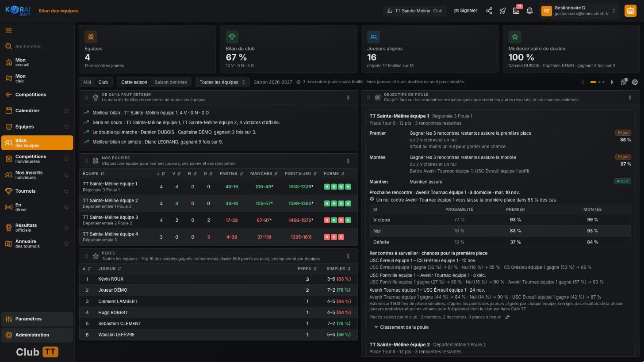
Task: Expand Classement de la poule
Action: 401,328
